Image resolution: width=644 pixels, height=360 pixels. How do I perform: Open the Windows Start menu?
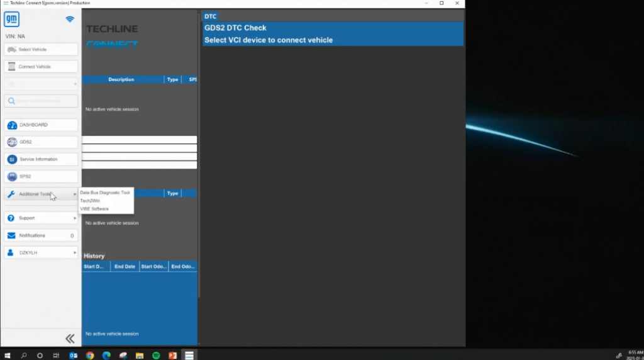(x=7, y=356)
